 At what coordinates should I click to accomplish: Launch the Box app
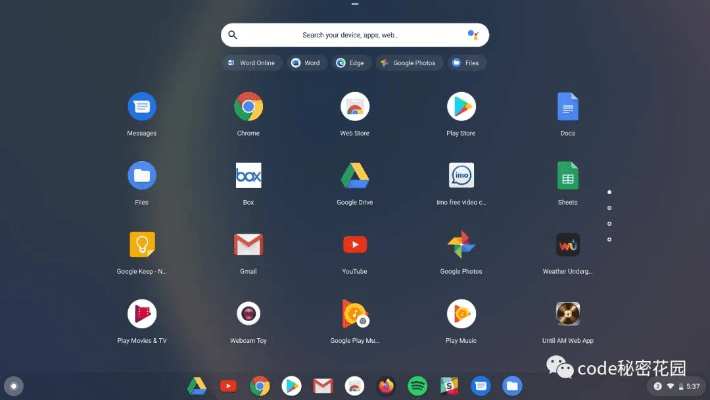248,176
